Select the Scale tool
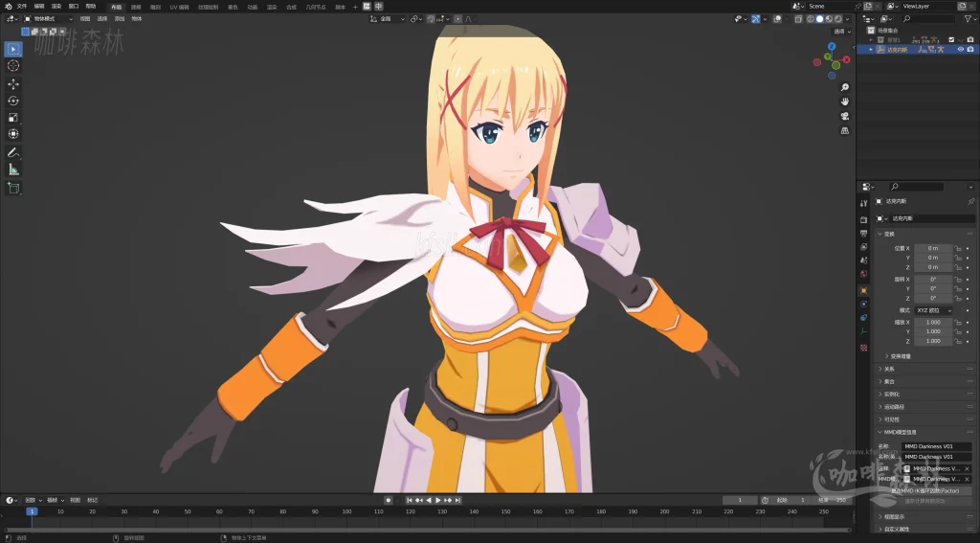Image resolution: width=980 pixels, height=543 pixels. coord(13,118)
